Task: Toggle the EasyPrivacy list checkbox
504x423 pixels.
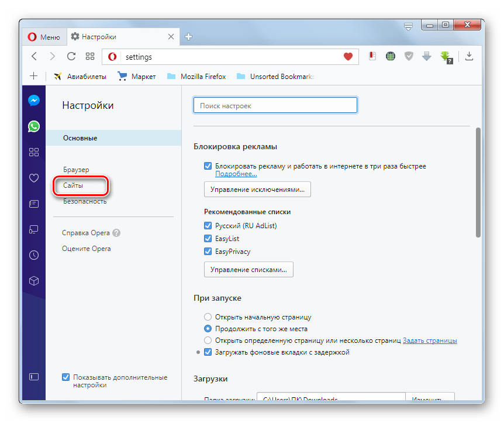Action: coord(208,252)
